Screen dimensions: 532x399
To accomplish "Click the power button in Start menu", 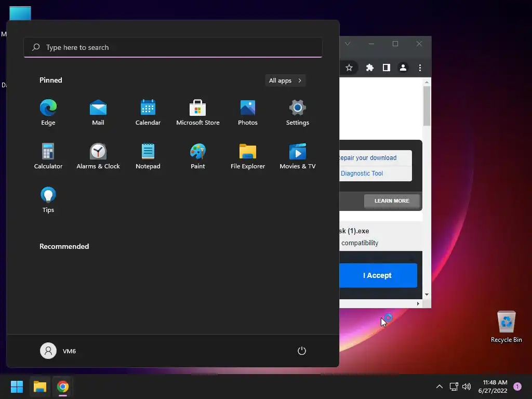I will coord(302,351).
